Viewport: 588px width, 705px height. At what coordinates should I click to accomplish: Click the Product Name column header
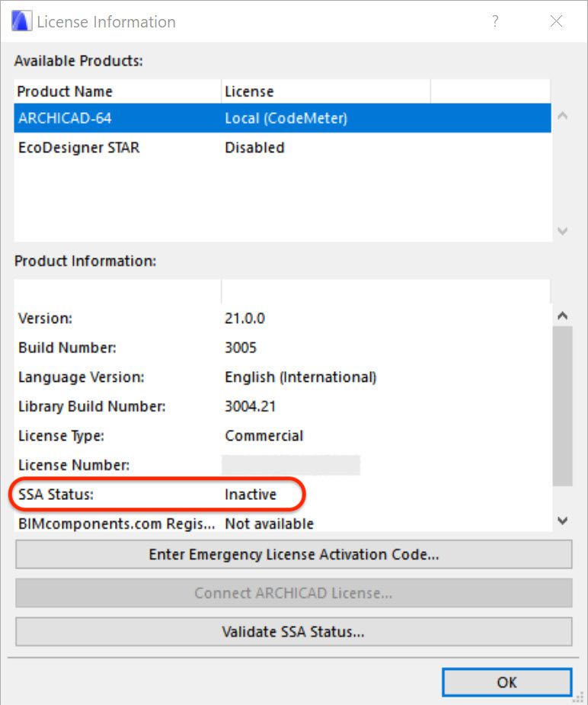118,91
